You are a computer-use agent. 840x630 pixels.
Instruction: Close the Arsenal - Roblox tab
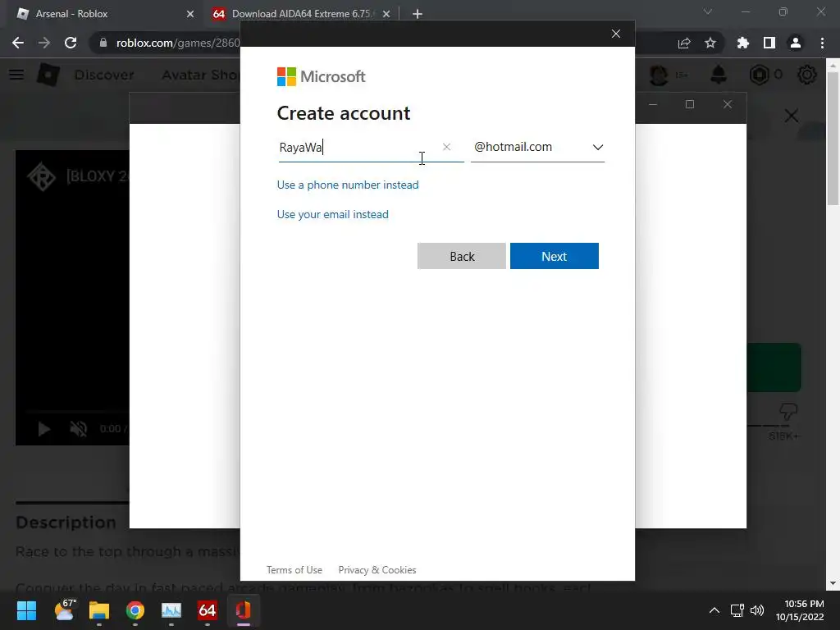click(190, 14)
